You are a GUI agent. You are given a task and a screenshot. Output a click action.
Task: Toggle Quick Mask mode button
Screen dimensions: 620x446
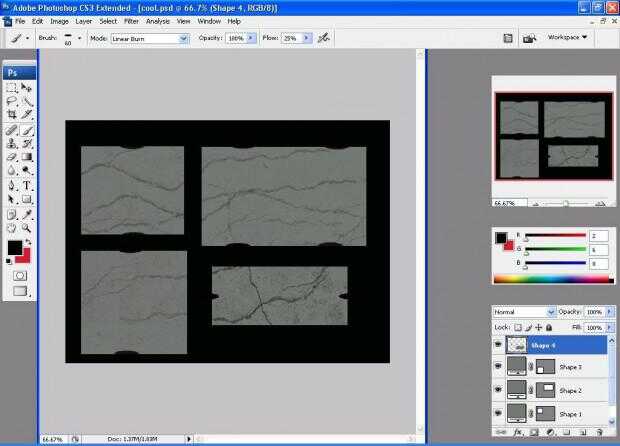tap(19, 275)
